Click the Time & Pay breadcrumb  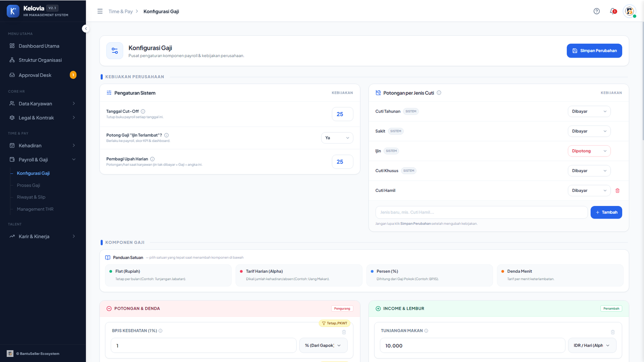tap(120, 11)
